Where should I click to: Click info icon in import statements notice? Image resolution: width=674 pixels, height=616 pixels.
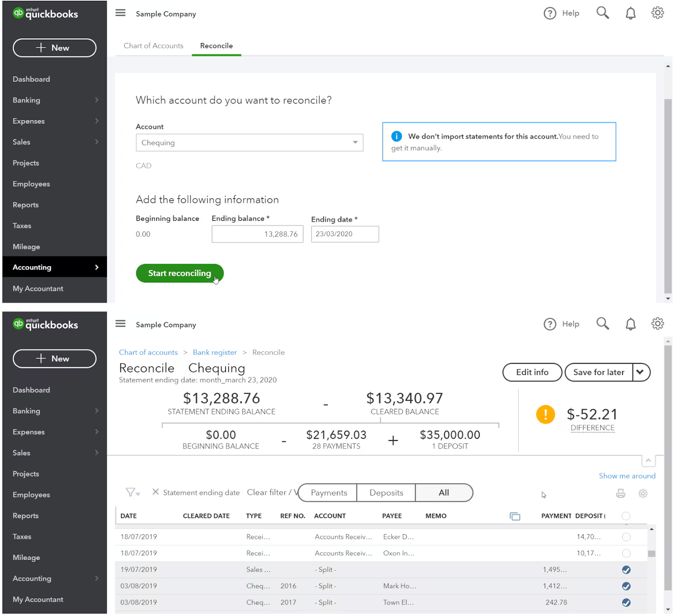[x=396, y=136]
